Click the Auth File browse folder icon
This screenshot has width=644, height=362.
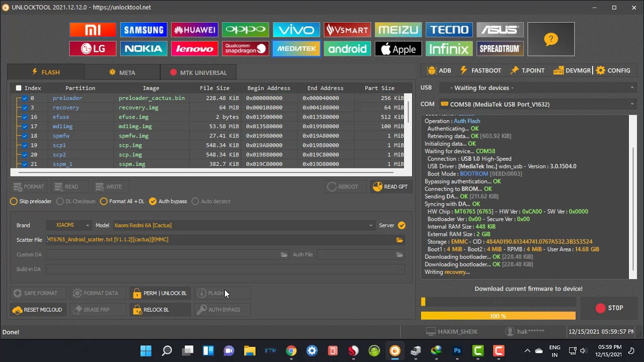click(399, 255)
